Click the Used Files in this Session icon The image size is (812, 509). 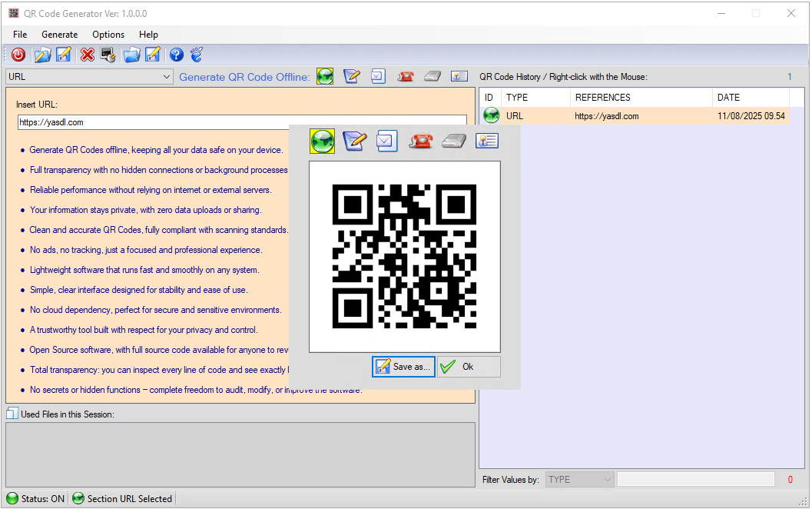click(12, 414)
